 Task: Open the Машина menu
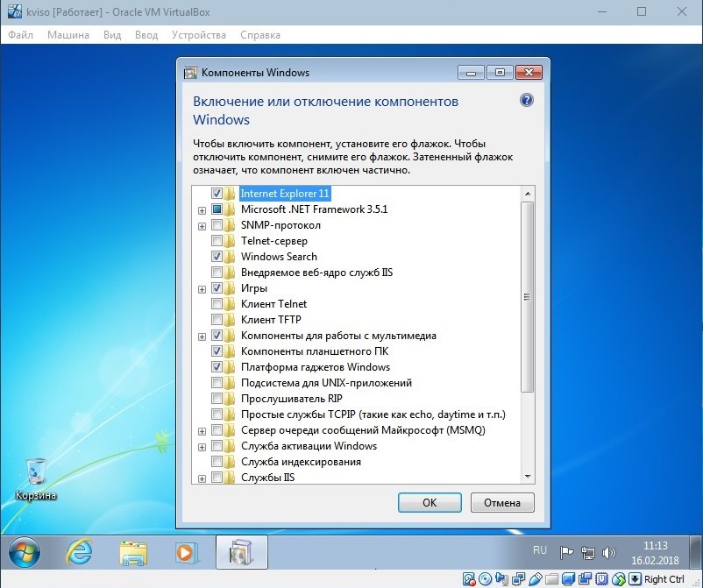coord(68,35)
